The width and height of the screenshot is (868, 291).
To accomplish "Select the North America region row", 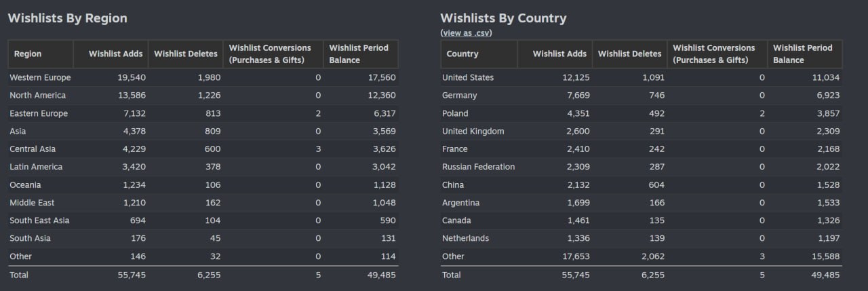I will tap(203, 96).
